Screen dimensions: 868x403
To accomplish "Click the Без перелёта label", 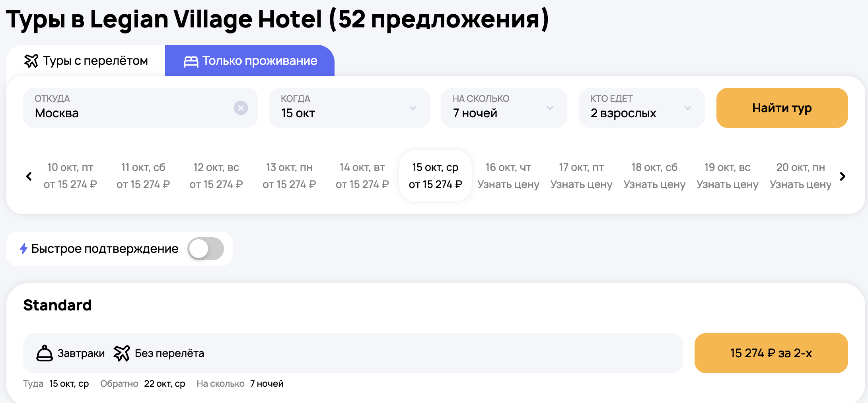I will click(x=169, y=353).
